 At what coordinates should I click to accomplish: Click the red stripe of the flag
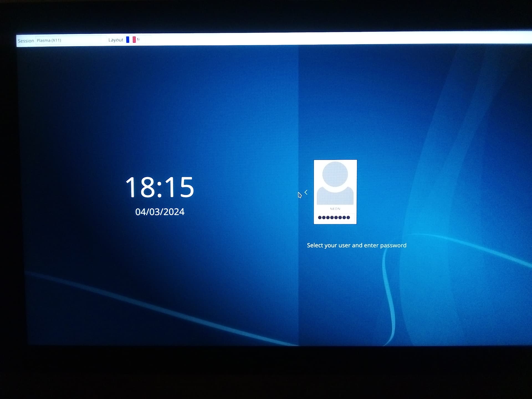134,40
